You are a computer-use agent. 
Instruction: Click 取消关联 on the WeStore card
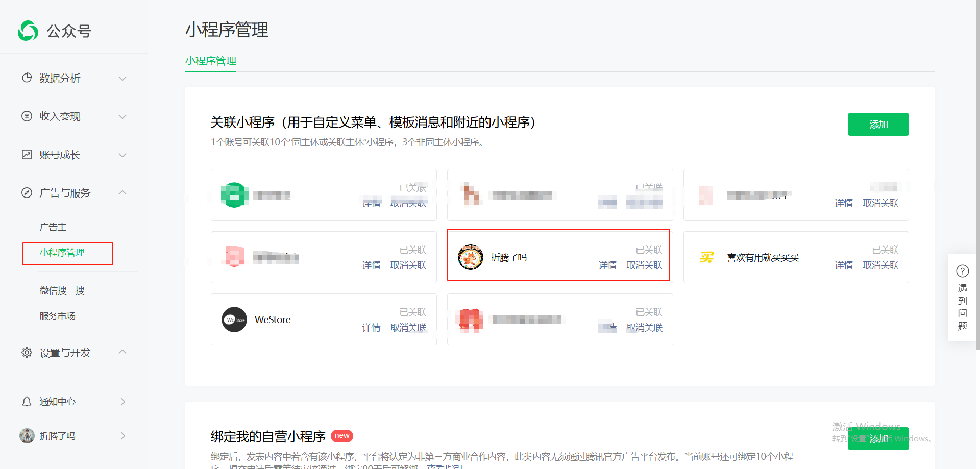[x=408, y=327]
